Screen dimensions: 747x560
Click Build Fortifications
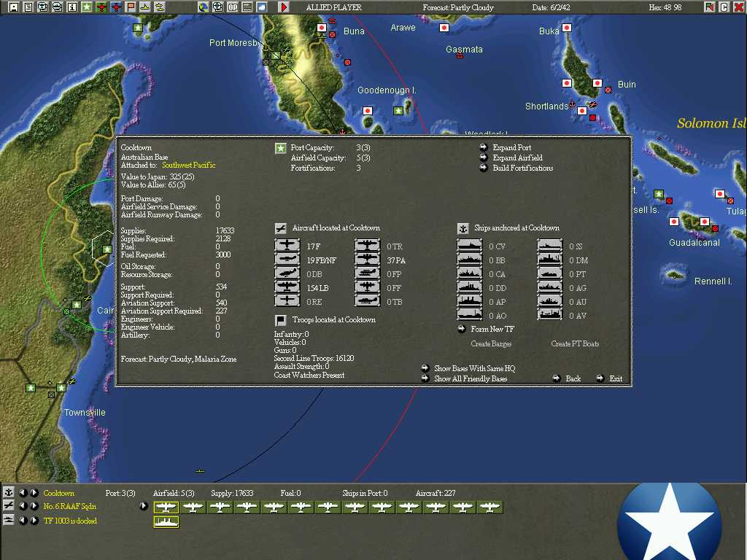coord(522,168)
